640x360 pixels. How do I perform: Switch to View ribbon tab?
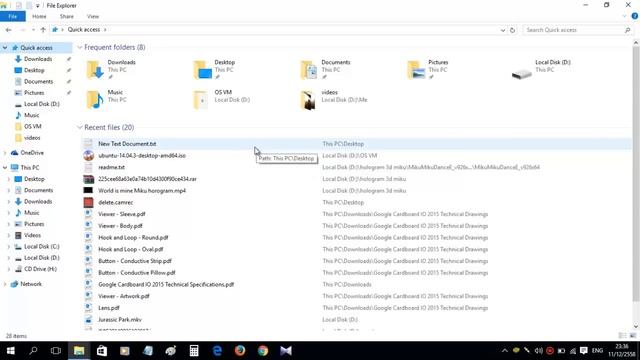[93, 16]
